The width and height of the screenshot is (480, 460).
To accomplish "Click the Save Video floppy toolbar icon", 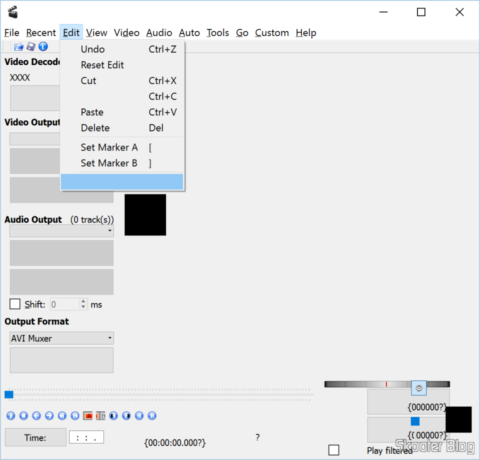I will click(31, 47).
